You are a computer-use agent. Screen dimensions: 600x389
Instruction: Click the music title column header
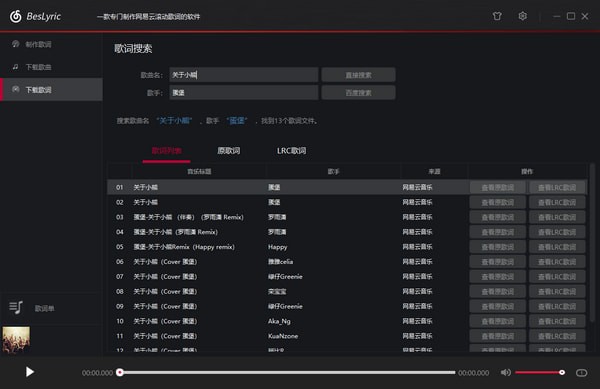[x=199, y=171]
